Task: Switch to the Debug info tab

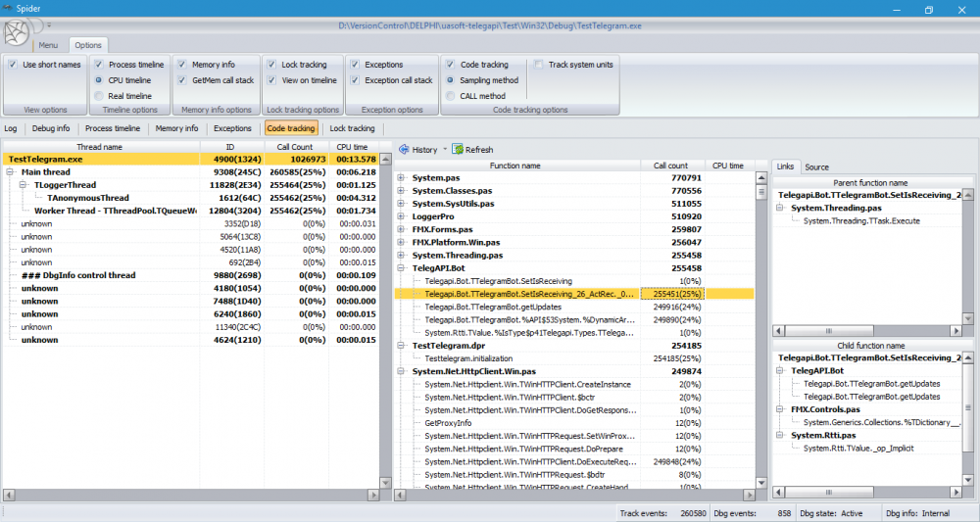Action: pyautogui.click(x=51, y=128)
